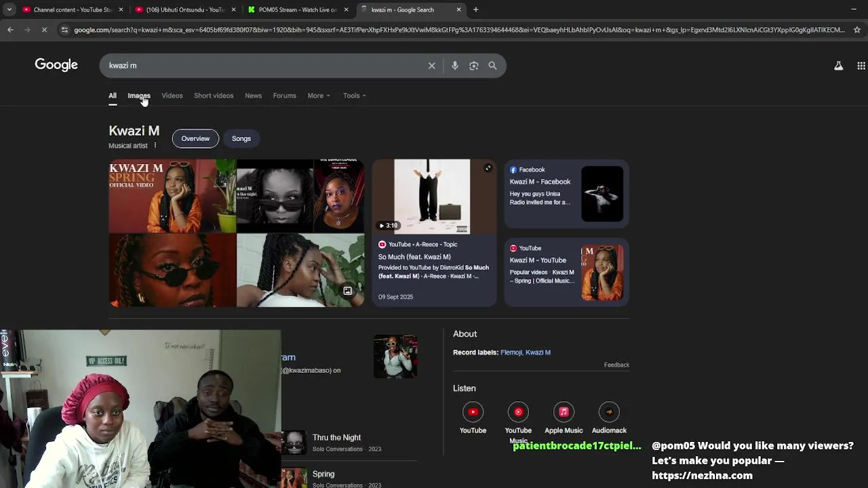Close the Channel content YouTube Studio tab
868x488 pixels.
[x=121, y=9]
